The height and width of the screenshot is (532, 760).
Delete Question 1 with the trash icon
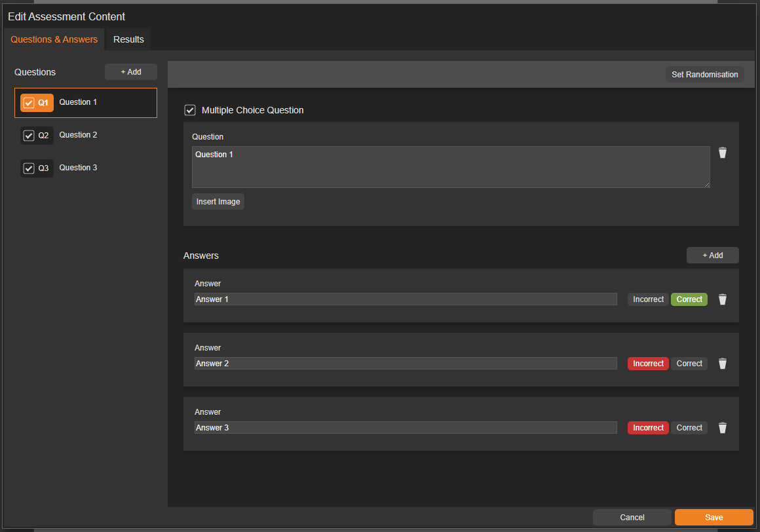coord(723,153)
